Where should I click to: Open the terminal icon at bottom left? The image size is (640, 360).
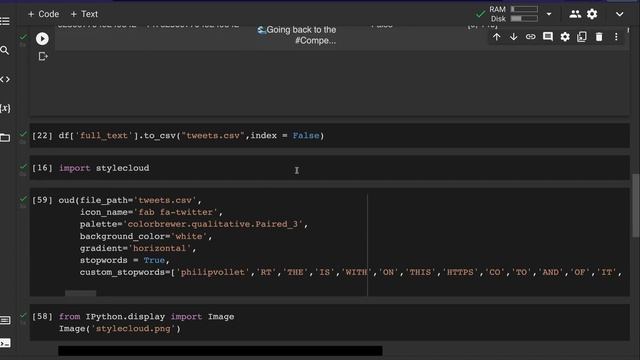pyautogui.click(x=5, y=343)
